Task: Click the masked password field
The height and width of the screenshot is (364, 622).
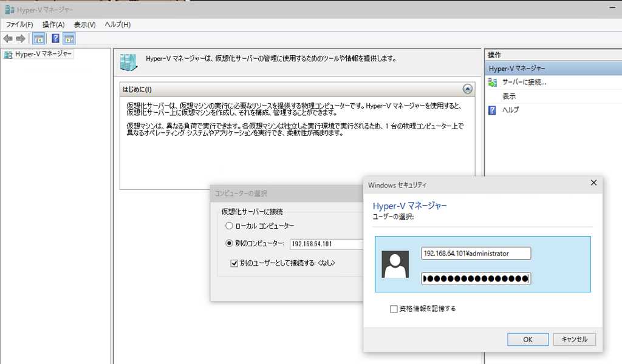Action: point(476,278)
